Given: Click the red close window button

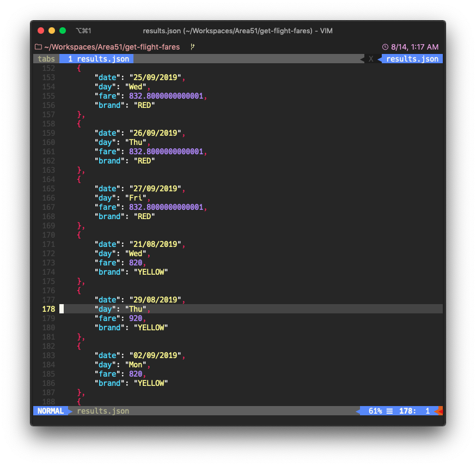Looking at the screenshot, I should pyautogui.click(x=41, y=31).
